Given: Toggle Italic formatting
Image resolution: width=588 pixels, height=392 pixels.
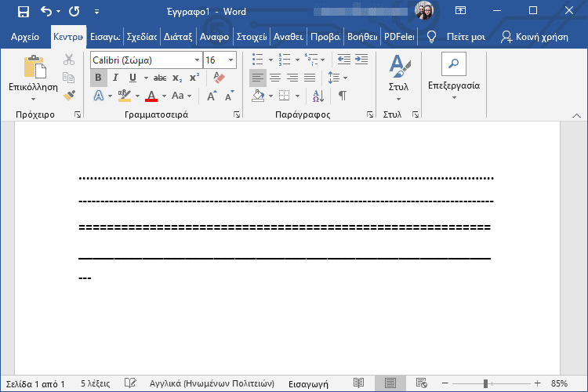Looking at the screenshot, I should click(x=115, y=78).
